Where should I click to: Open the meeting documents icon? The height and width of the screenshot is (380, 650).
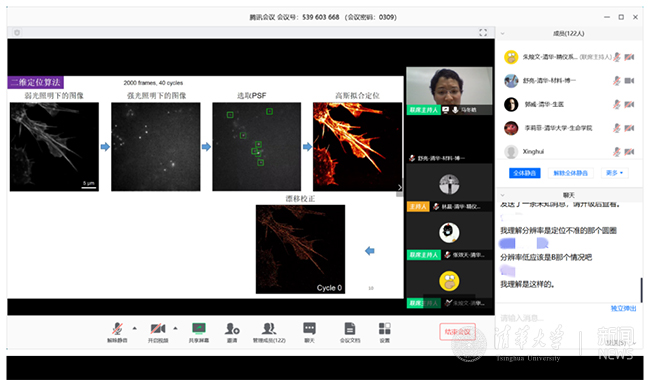[350, 329]
